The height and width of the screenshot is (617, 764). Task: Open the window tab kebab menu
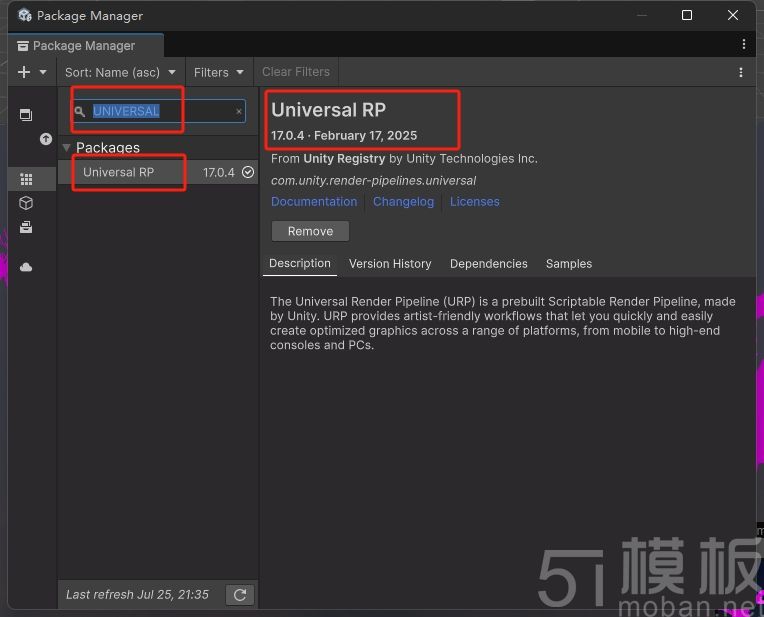coord(744,44)
